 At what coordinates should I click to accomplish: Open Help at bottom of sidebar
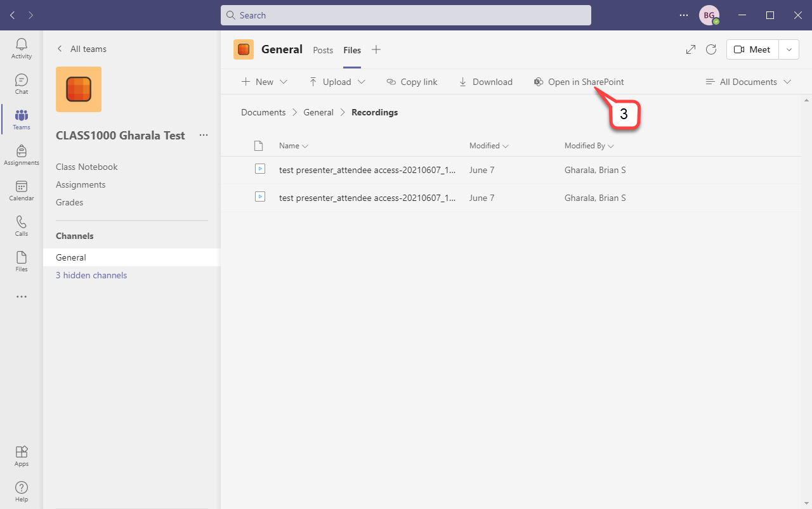(22, 491)
